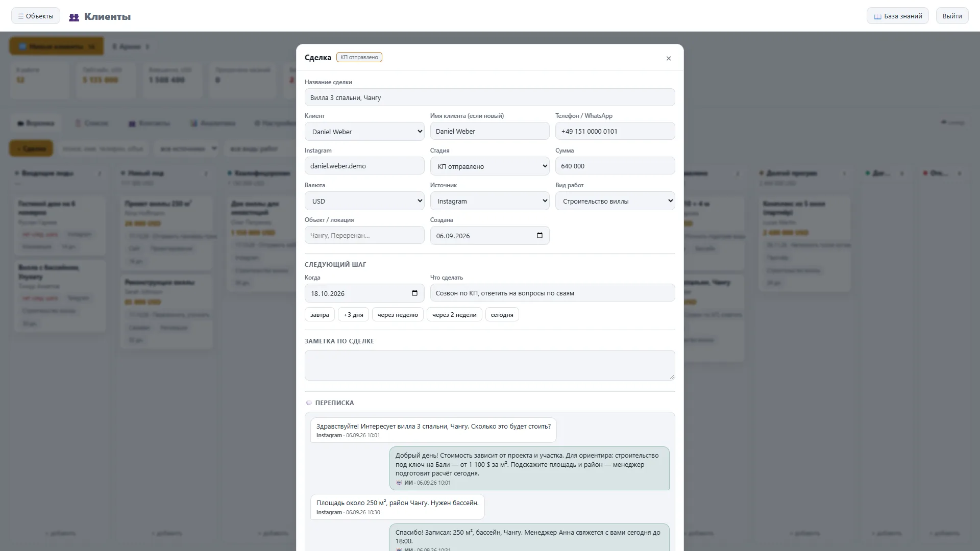This screenshot has height=551, width=980.
Task: Click the first Instagram message about вилла 3 спальни
Action: [x=433, y=430]
